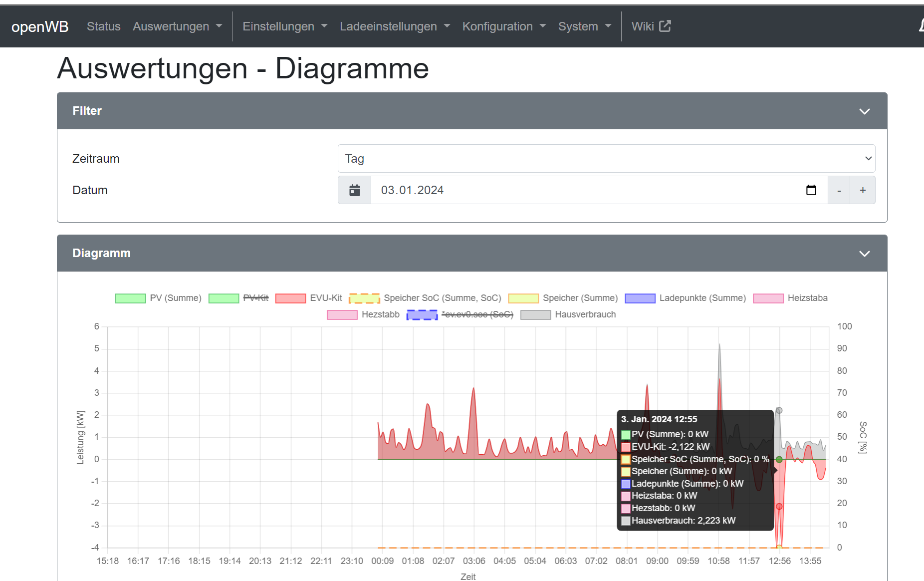Open the Konfiguration dropdown menu

[x=503, y=26]
